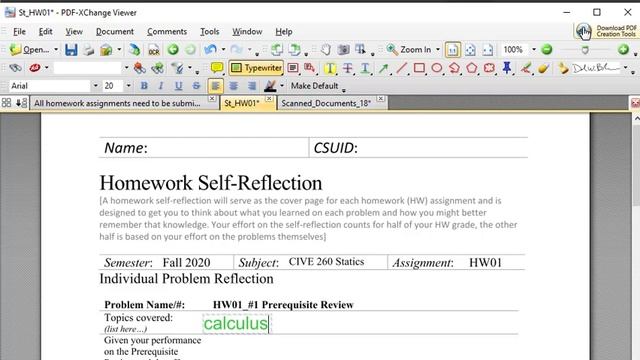Toggle Italic text formatting
The height and width of the screenshot is (360, 640).
click(161, 86)
